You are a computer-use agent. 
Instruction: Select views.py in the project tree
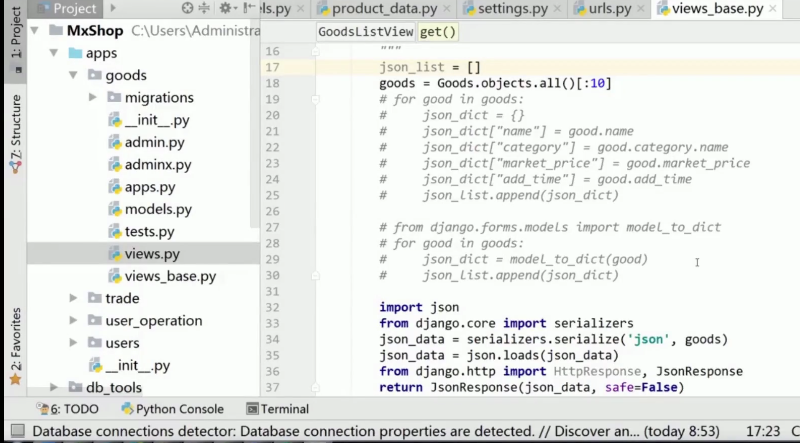pyautogui.click(x=143, y=254)
